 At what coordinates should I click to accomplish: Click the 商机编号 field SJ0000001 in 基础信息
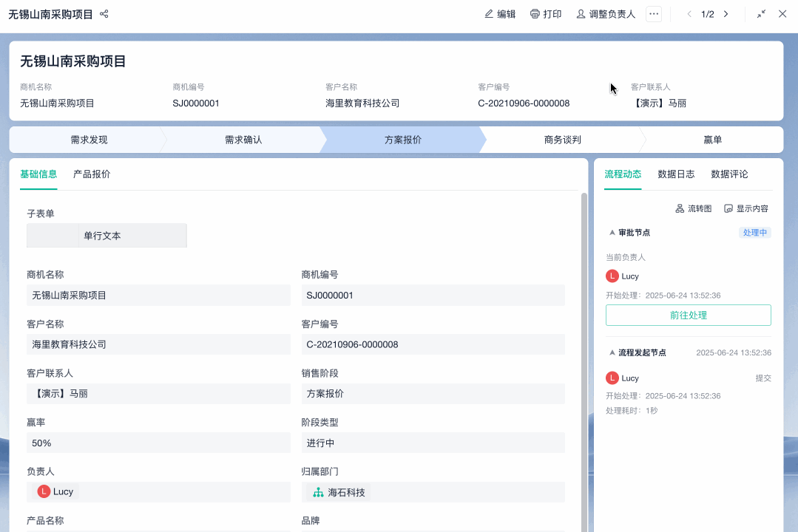pos(433,295)
